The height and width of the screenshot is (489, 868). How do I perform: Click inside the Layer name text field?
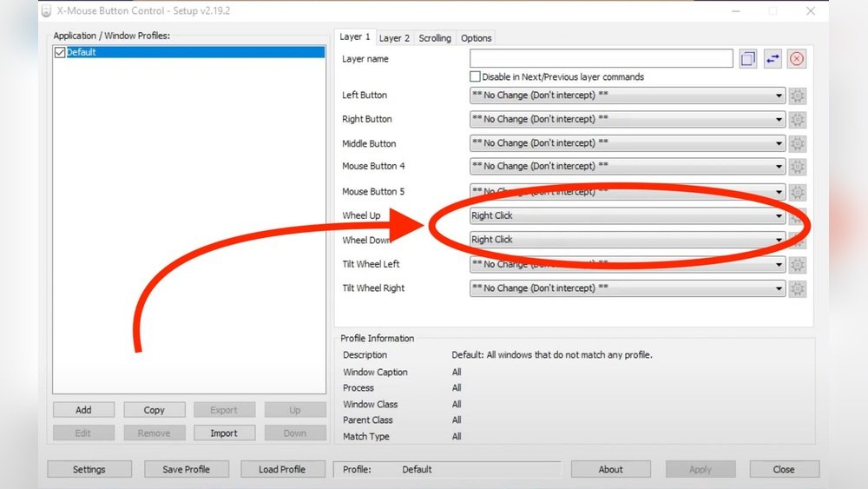pos(601,59)
